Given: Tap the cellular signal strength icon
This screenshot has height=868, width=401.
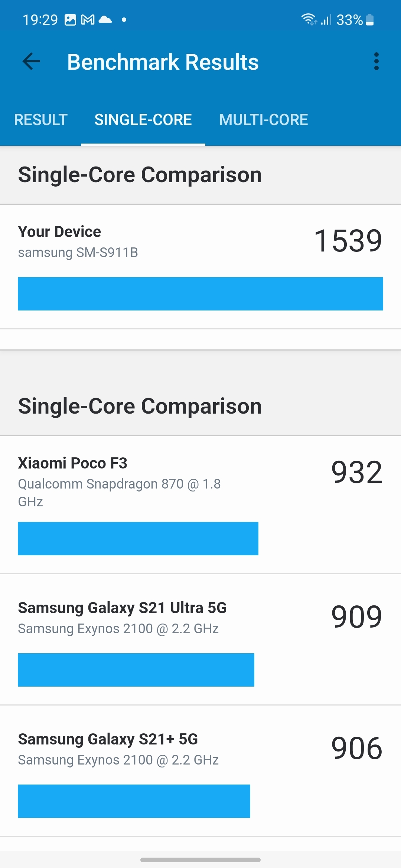Looking at the screenshot, I should point(327,19).
